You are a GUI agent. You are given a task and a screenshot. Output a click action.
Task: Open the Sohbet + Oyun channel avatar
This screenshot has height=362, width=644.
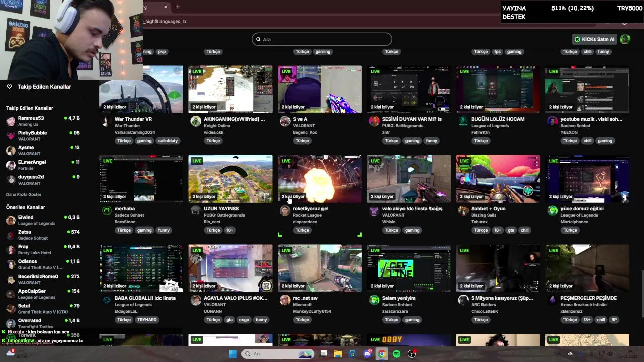click(x=463, y=211)
